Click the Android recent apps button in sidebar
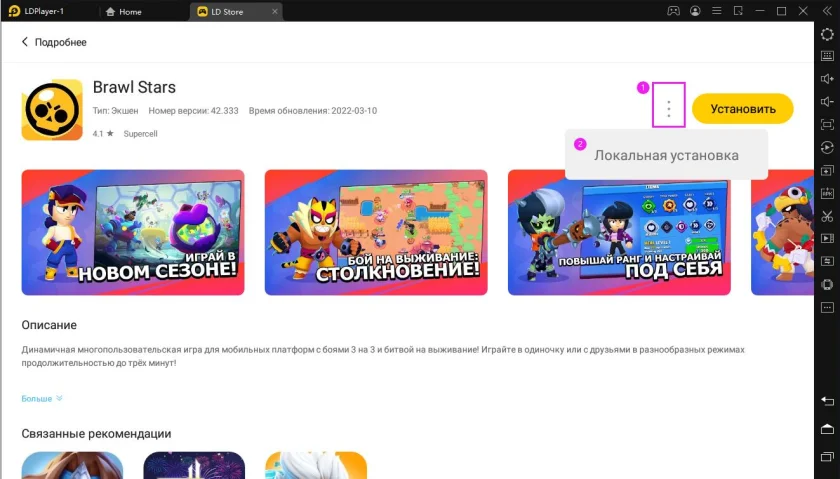The image size is (840, 479). (x=827, y=456)
